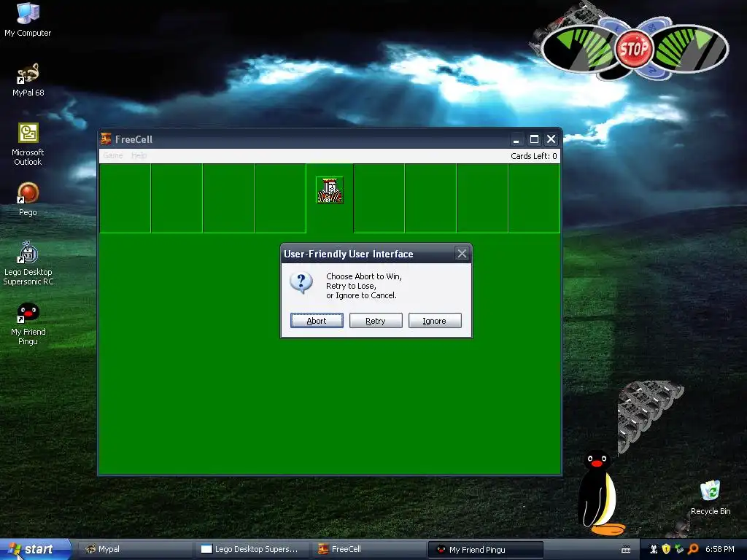Select Lego Desktop Supersonic RC shortcut
Image resolution: width=747 pixels, height=560 pixels.
[28, 263]
